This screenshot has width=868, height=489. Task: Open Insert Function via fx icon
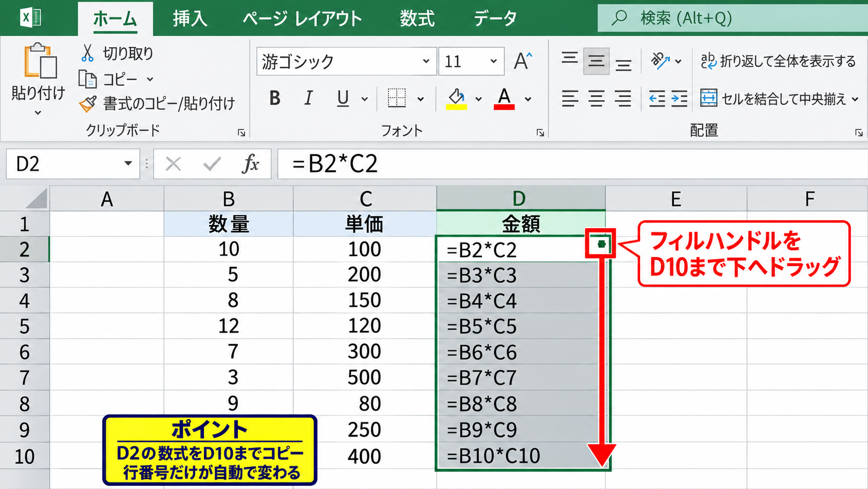pyautogui.click(x=250, y=164)
